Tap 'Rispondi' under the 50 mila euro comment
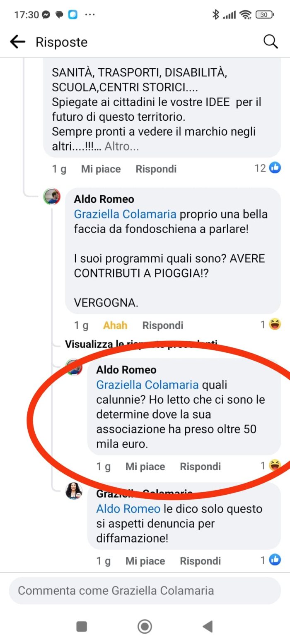This screenshot has width=290, height=644. pyautogui.click(x=200, y=467)
